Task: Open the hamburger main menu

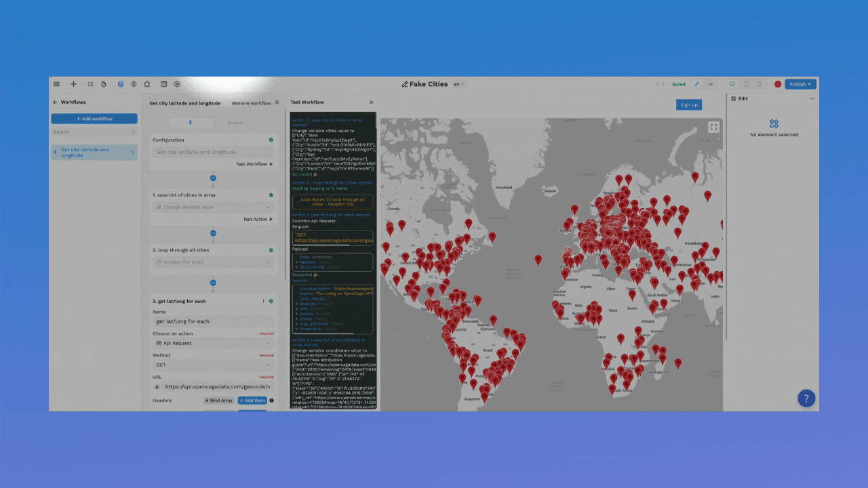Action: pyautogui.click(x=56, y=84)
